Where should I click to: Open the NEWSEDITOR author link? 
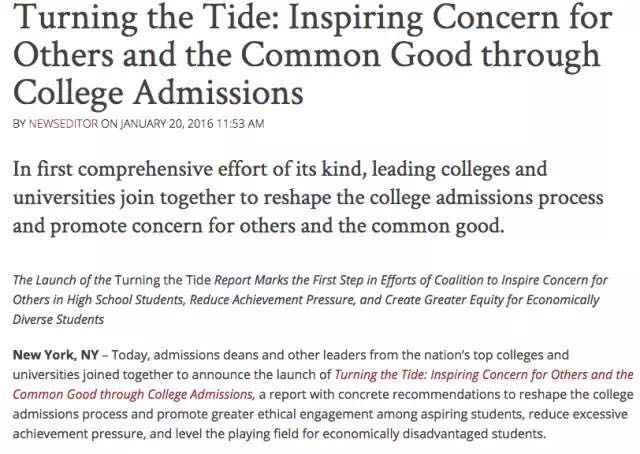63,124
